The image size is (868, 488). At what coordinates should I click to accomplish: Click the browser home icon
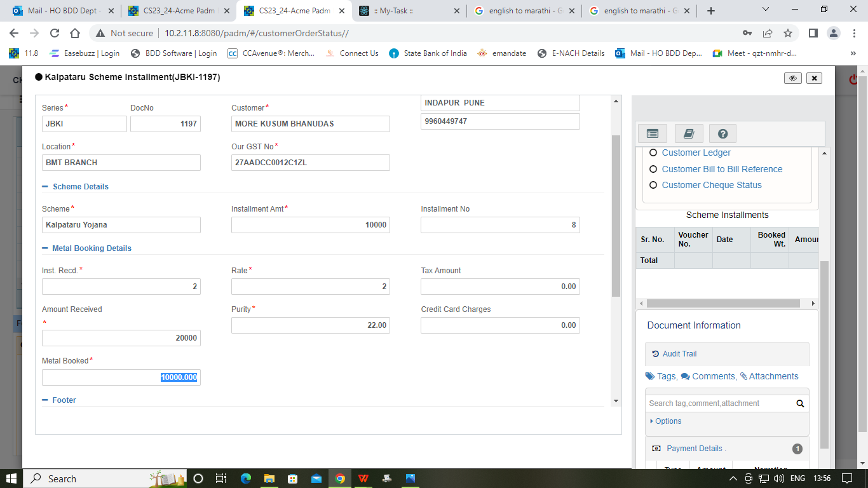click(x=75, y=33)
